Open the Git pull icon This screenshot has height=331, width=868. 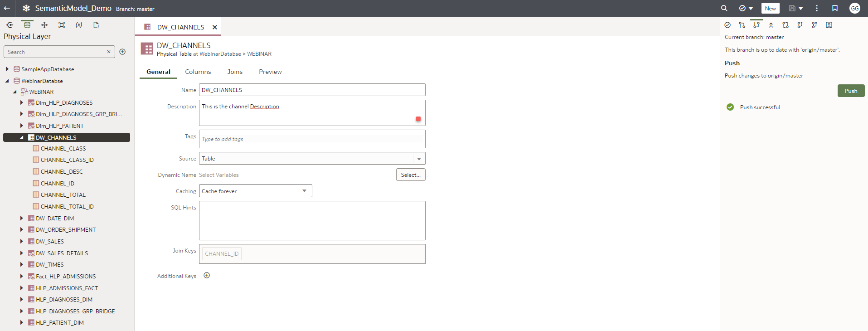click(x=742, y=25)
